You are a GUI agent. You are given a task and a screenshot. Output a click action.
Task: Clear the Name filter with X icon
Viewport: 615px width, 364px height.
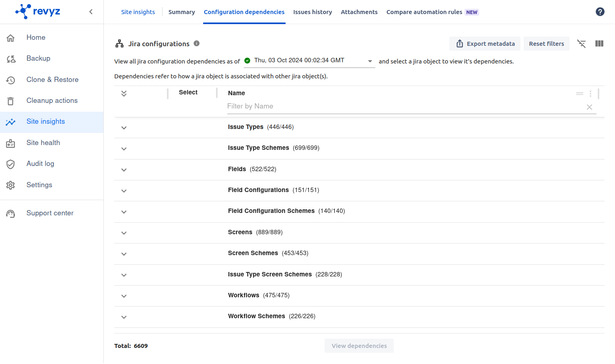589,107
